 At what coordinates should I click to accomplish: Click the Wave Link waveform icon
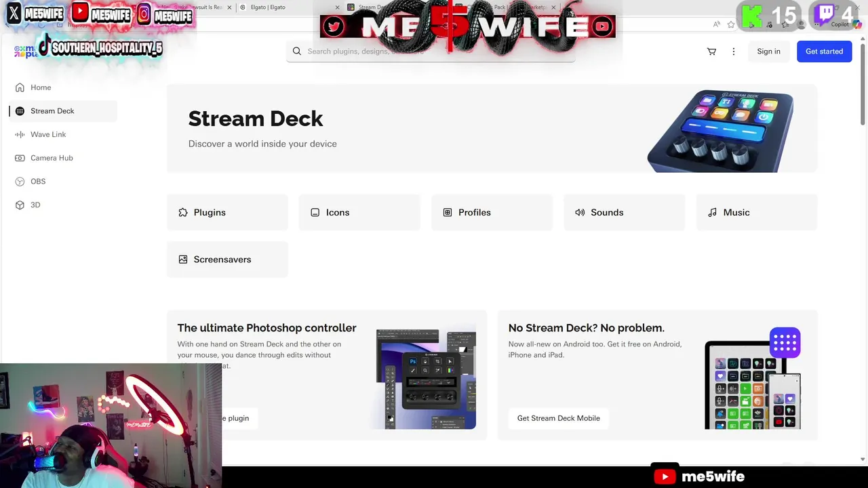(20, 134)
